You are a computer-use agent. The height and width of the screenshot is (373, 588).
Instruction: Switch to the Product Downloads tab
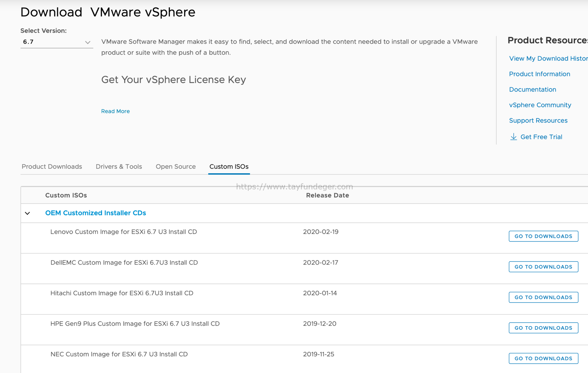[52, 166]
